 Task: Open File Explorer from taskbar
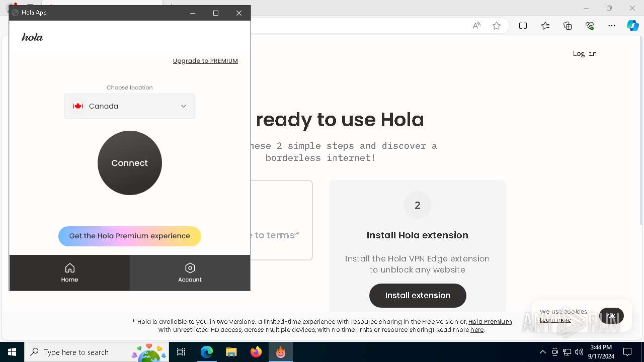[x=231, y=352]
